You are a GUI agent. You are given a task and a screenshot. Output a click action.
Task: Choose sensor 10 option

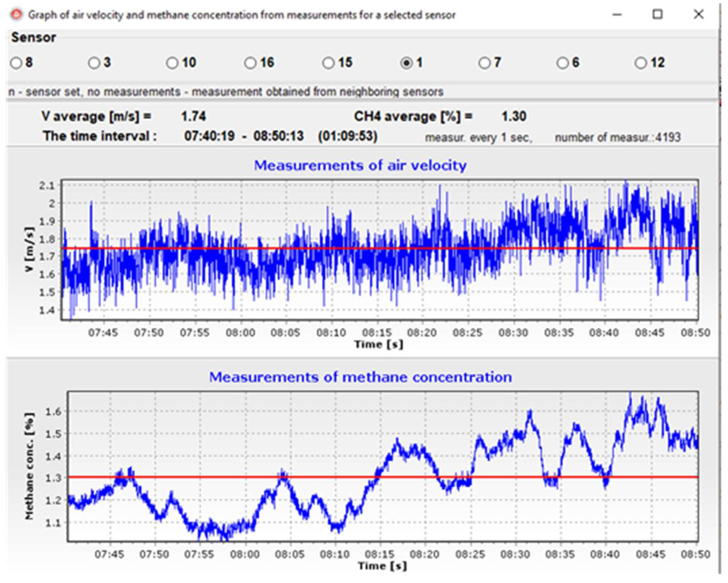[172, 63]
